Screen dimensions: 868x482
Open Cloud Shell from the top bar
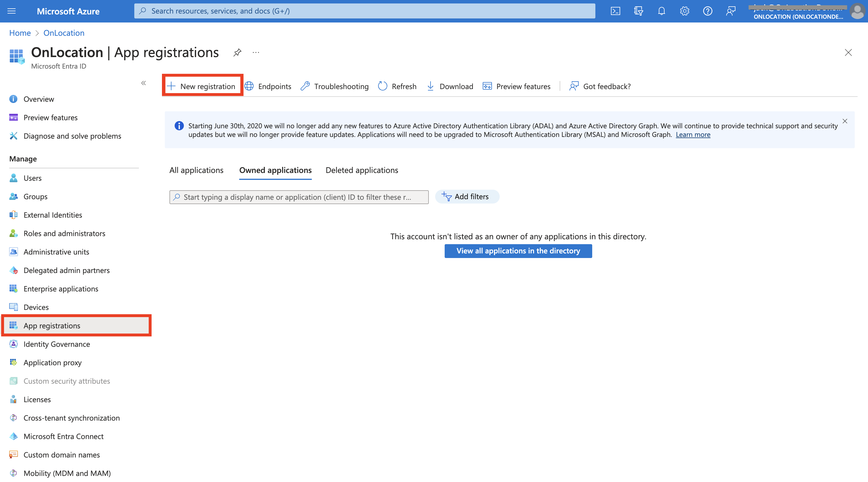tap(615, 11)
